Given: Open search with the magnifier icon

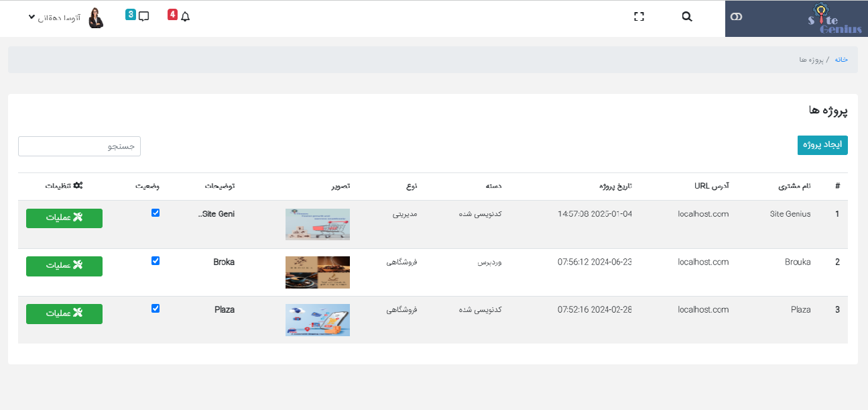Looking at the screenshot, I should (686, 15).
